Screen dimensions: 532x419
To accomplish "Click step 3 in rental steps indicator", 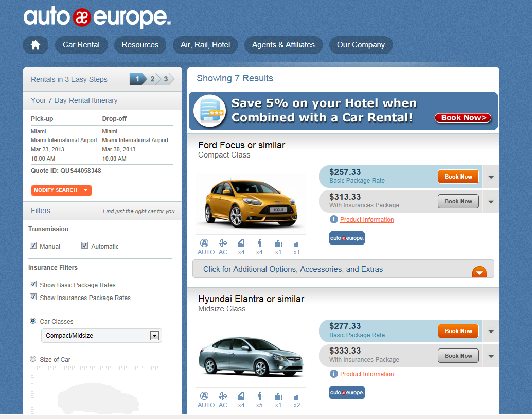I will [166, 79].
